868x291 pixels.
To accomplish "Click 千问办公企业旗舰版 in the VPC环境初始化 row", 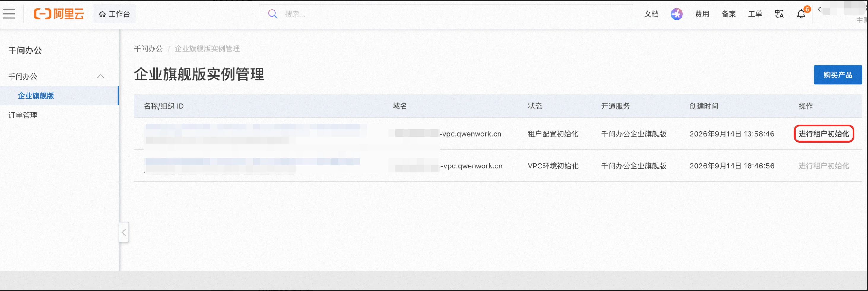I will [633, 166].
